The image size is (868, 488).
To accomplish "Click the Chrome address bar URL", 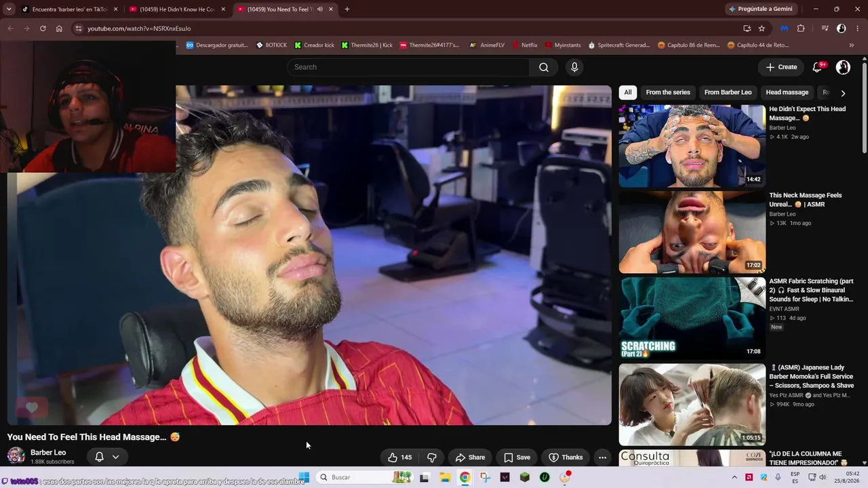I will point(139,28).
